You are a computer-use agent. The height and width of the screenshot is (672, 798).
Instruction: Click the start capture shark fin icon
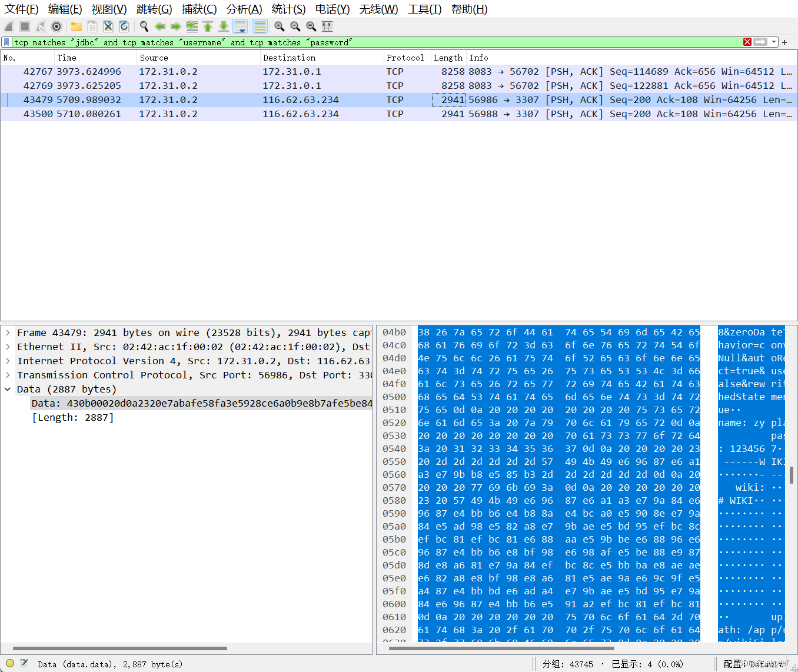coord(9,26)
